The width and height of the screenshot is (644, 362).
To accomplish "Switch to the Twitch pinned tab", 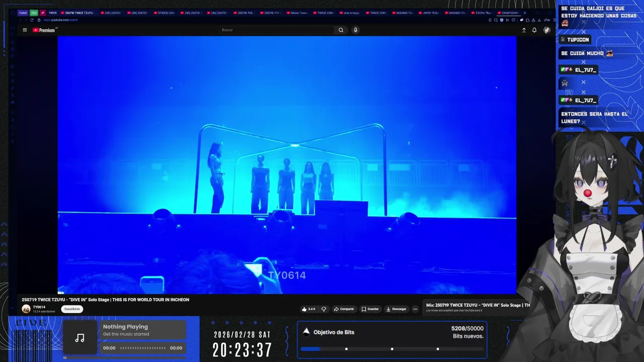I will click(x=23, y=13).
